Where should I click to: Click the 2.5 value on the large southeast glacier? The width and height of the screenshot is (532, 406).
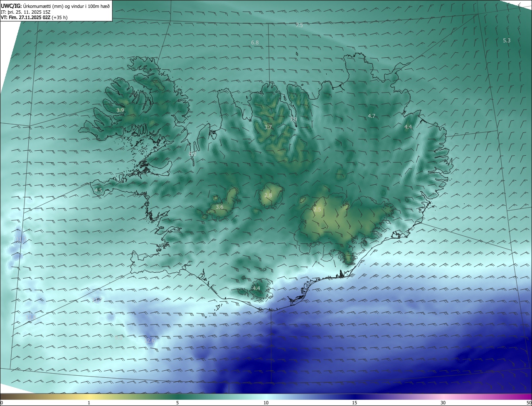pyautogui.click(x=318, y=210)
